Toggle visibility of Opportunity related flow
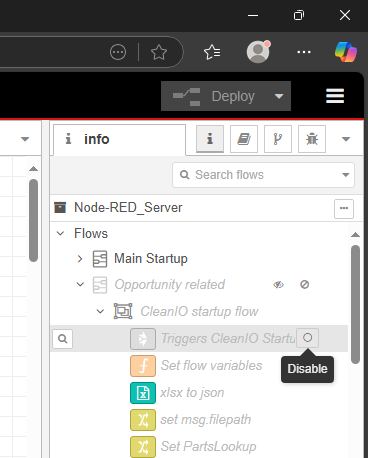Screen dimensions: 368x458 (278, 285)
